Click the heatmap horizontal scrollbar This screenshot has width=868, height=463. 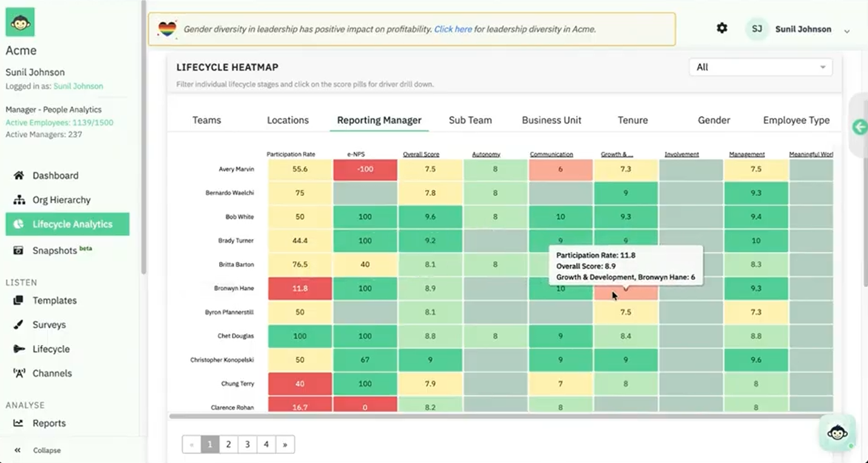[x=495, y=417]
